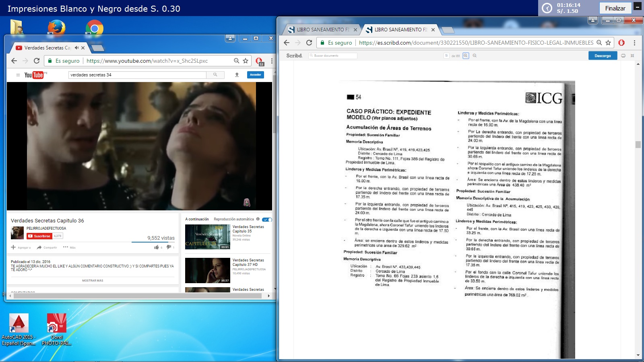Dislike the video with thumbs down
Image resolution: width=644 pixels, height=362 pixels.
coord(169,247)
